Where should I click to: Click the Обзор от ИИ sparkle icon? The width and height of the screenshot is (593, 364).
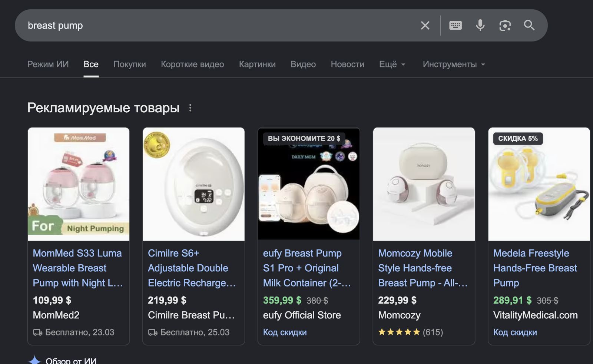click(x=34, y=360)
